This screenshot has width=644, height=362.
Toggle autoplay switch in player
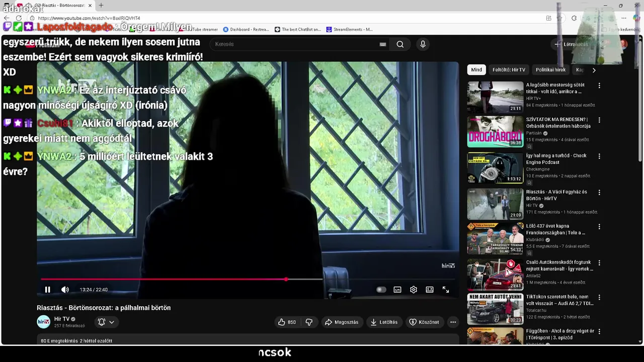(x=381, y=290)
